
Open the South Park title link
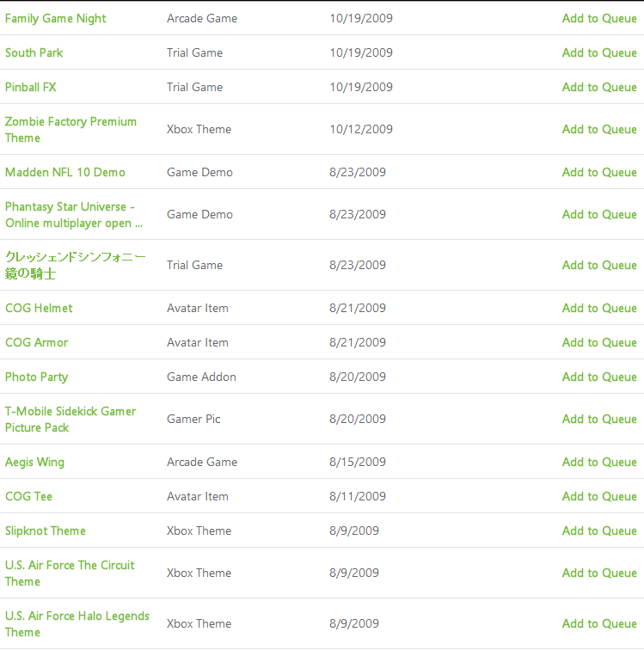(x=34, y=53)
